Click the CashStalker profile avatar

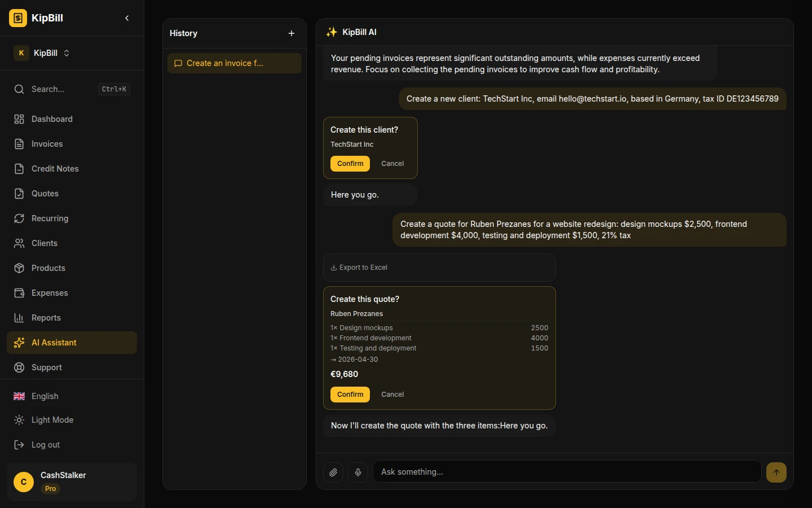24,482
